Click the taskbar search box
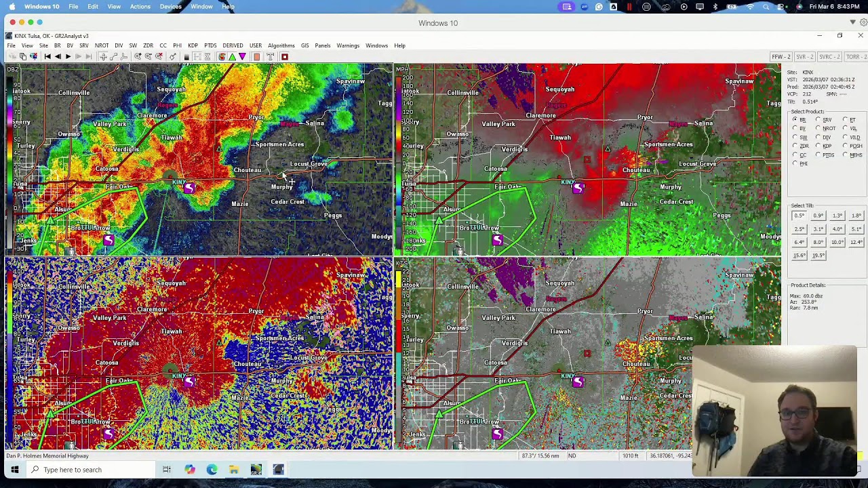Viewport: 868px width, 488px height. point(92,470)
